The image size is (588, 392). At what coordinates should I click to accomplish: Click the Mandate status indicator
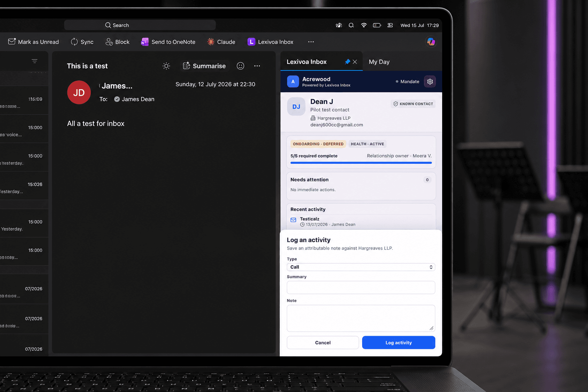tap(407, 82)
